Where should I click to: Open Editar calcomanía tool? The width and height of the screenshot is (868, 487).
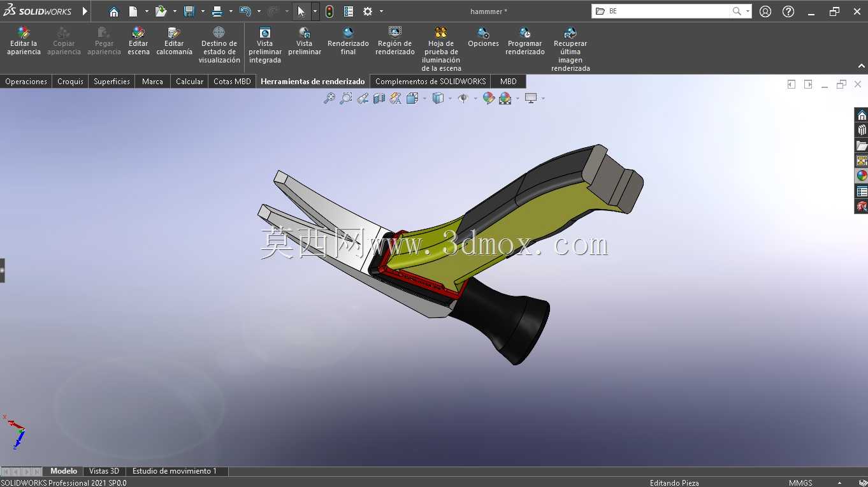[174, 41]
